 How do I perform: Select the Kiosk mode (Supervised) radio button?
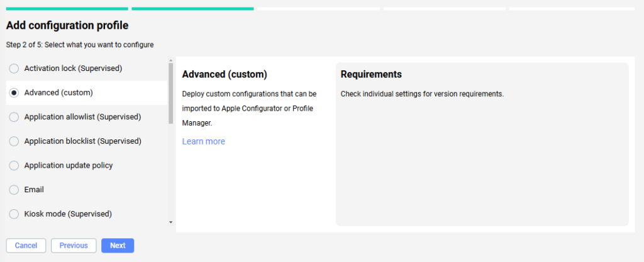(x=14, y=214)
